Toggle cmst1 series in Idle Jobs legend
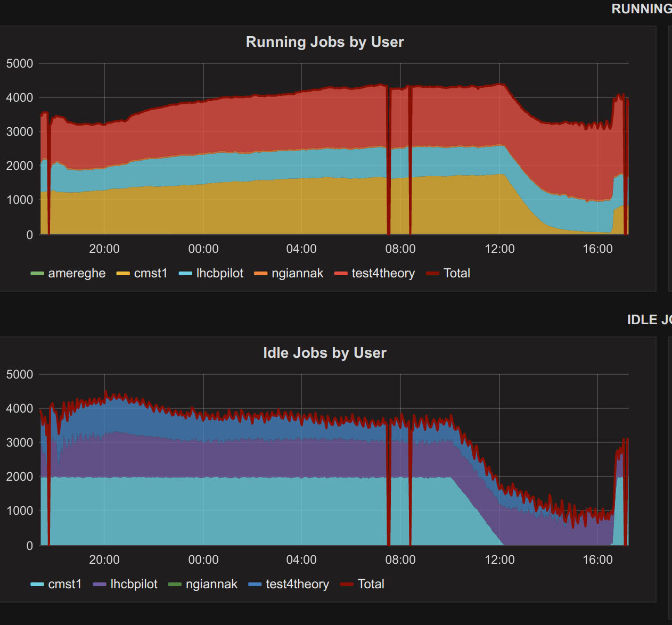 point(64,585)
